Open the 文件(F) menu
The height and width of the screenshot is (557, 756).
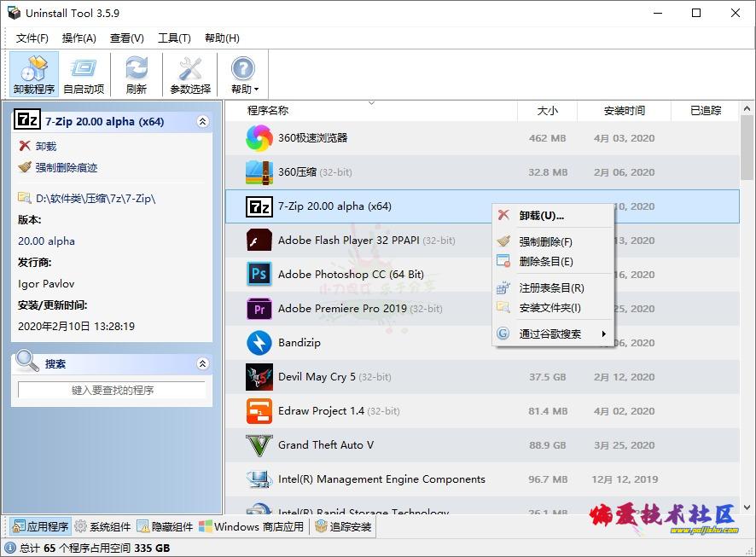32,38
